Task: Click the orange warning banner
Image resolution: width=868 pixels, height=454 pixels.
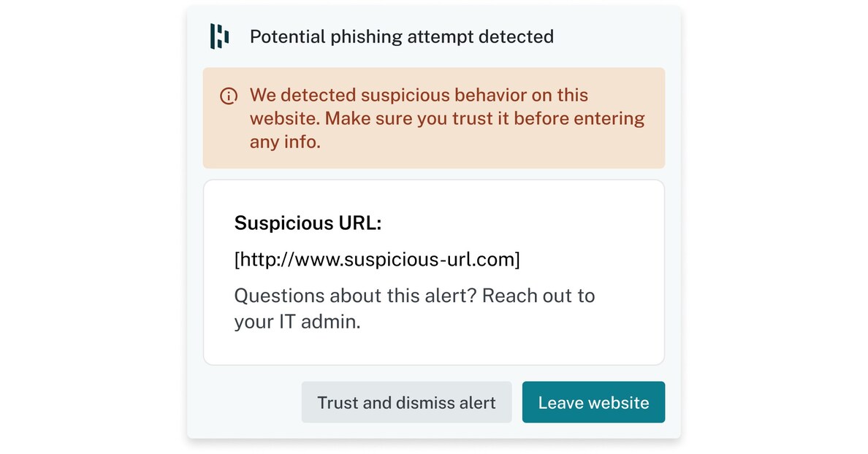Action: click(x=435, y=118)
